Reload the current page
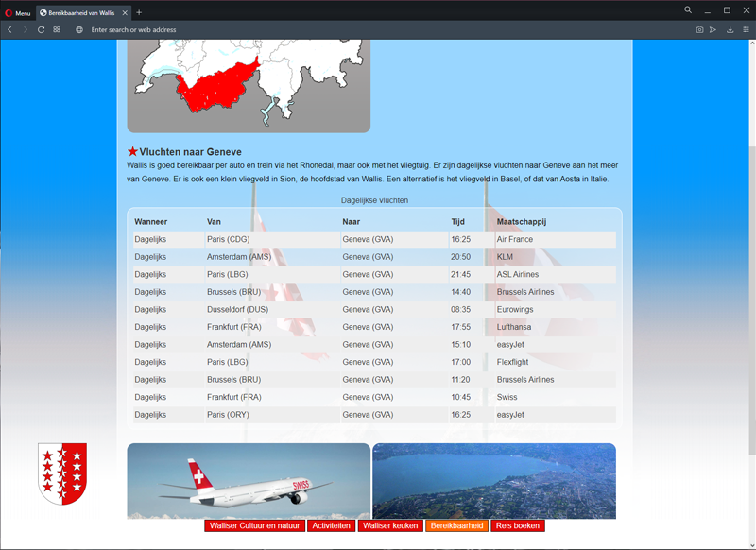 (x=41, y=30)
